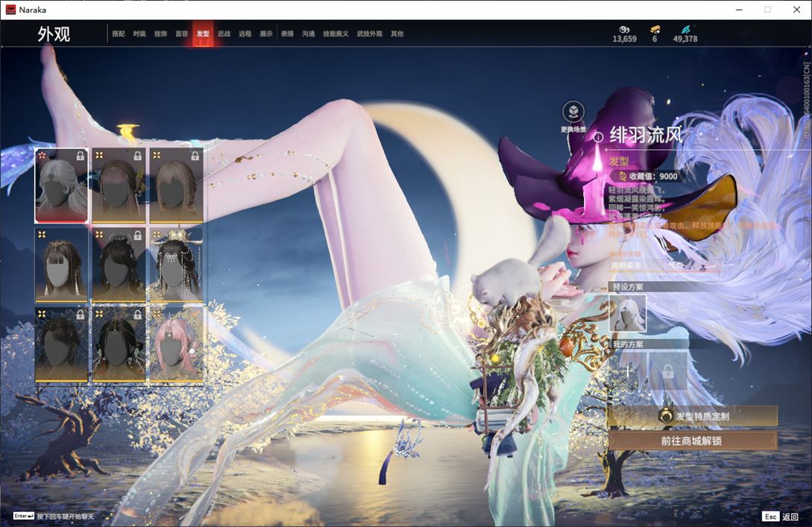Open the 时装 tab
This screenshot has height=527, width=812.
139,34
